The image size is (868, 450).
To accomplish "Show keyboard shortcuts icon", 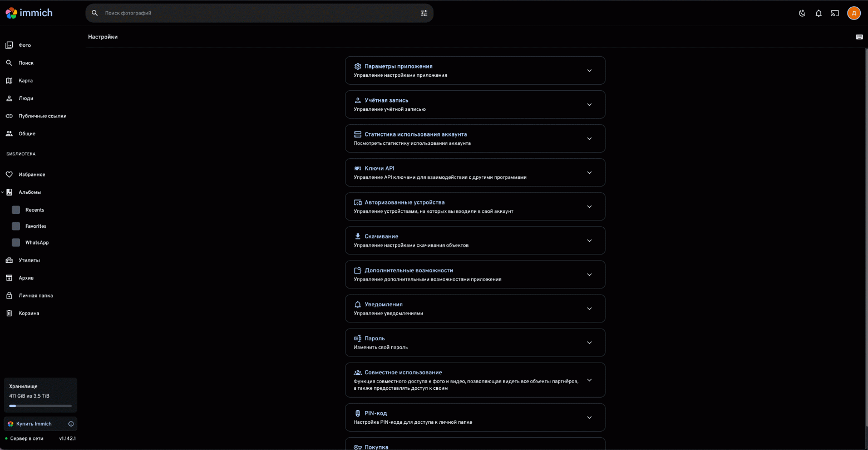I will (x=859, y=37).
